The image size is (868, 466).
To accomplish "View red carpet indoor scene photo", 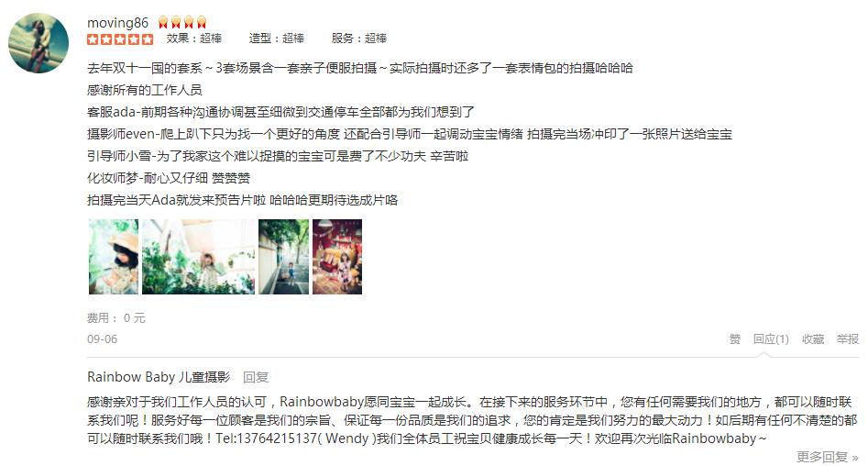I will (x=337, y=257).
